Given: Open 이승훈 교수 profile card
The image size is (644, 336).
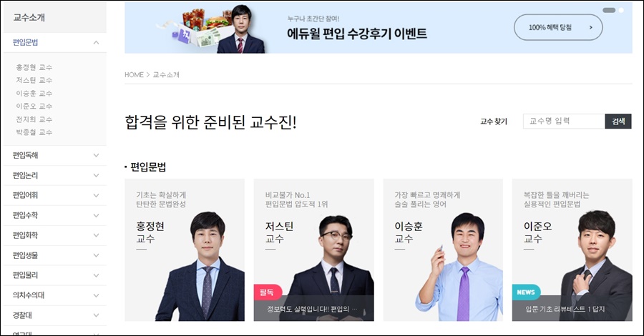Looking at the screenshot, I should click(443, 249).
